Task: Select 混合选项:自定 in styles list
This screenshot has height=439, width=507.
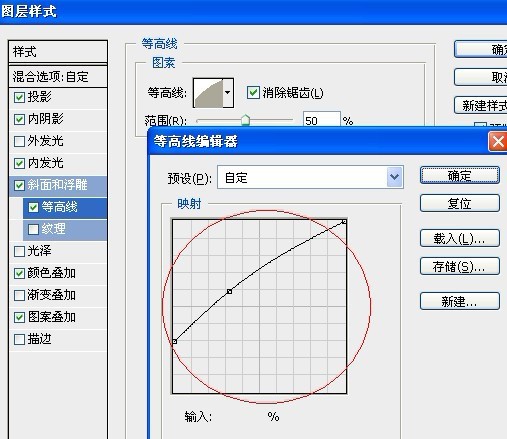Action: click(58, 77)
